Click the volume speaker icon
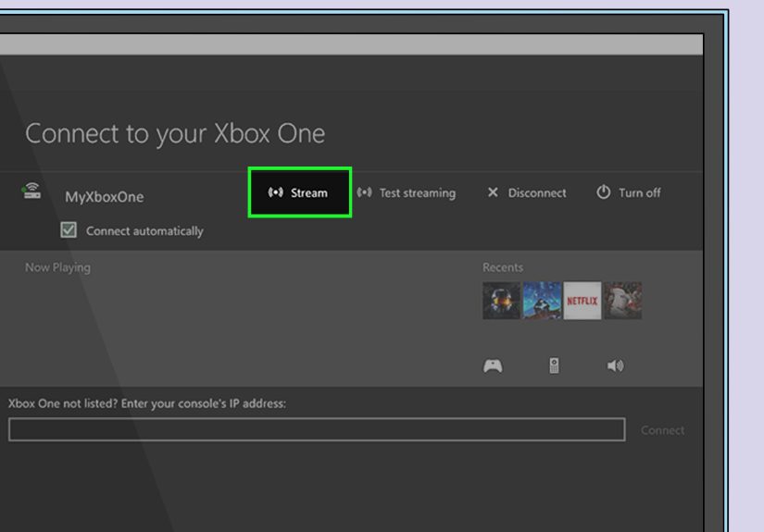The width and height of the screenshot is (764, 532). click(x=616, y=365)
